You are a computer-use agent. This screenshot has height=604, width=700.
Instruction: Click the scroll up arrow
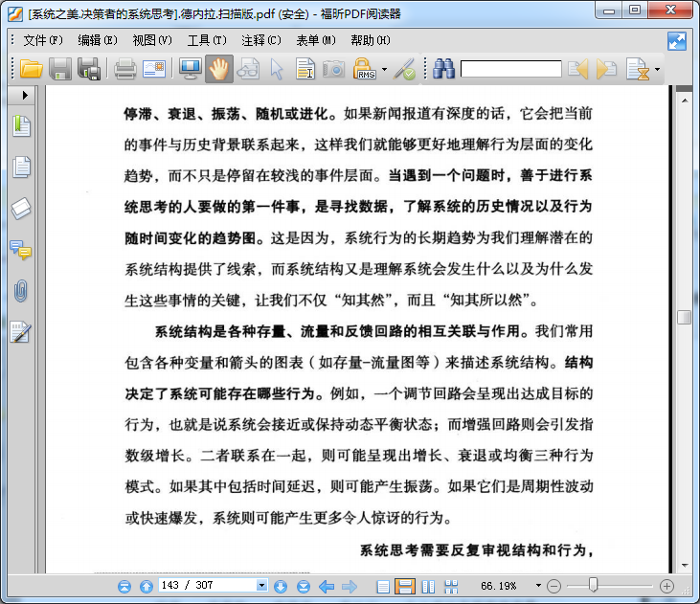685,101
